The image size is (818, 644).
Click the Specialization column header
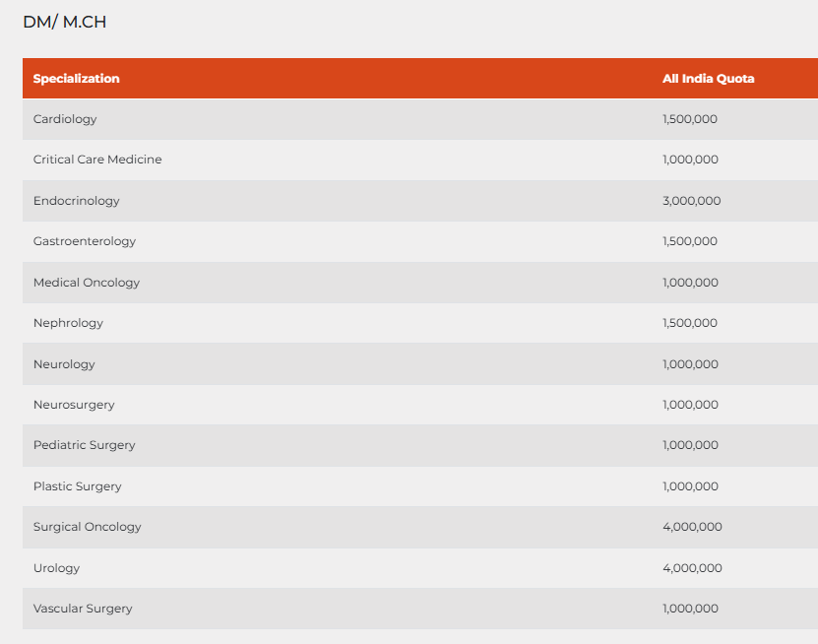point(76,79)
